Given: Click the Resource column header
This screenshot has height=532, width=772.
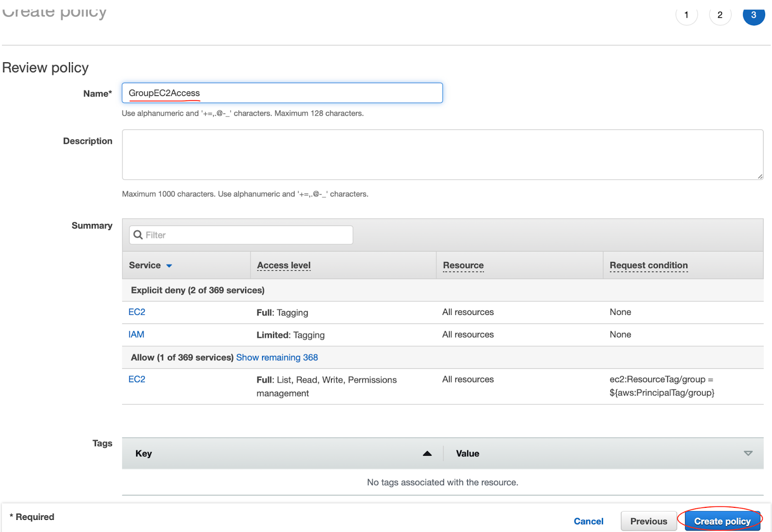Looking at the screenshot, I should point(463,265).
